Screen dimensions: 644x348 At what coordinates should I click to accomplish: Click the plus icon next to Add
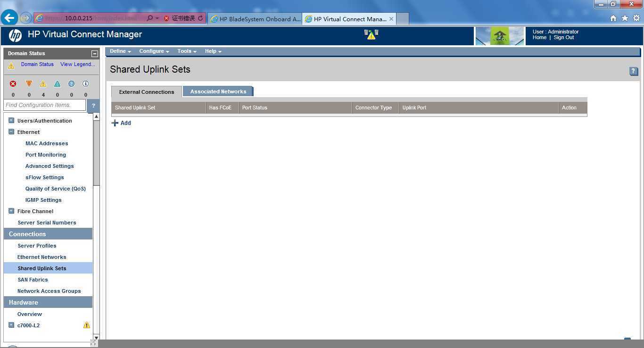tap(115, 123)
